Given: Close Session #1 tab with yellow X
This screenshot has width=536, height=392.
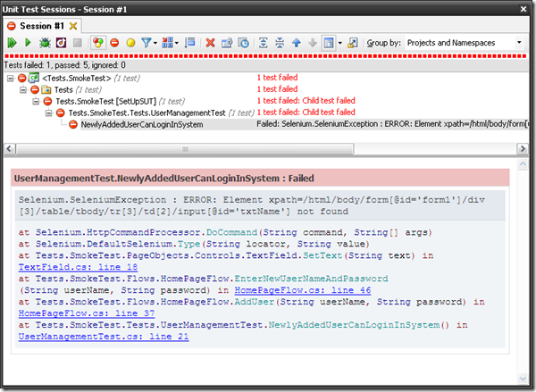Looking at the screenshot, I should point(73,26).
